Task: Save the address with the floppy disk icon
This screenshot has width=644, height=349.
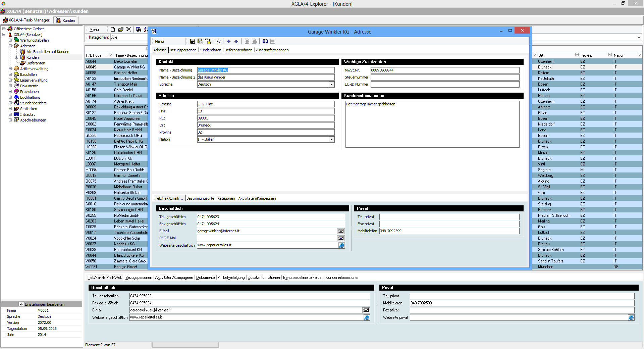Action: click(192, 41)
